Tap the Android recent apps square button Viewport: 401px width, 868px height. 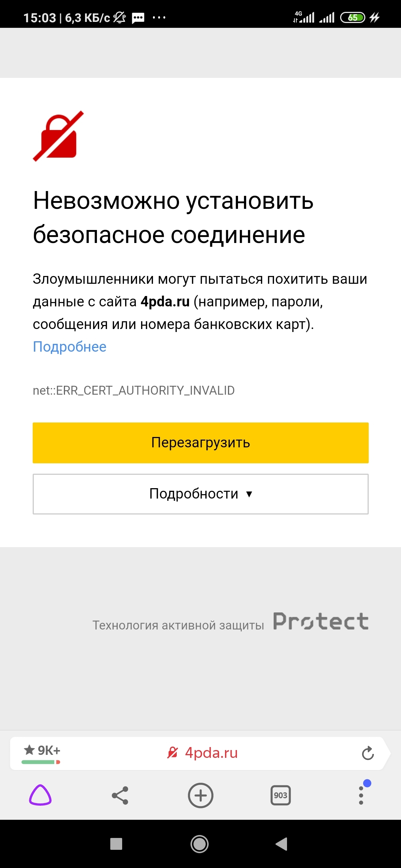tap(116, 844)
